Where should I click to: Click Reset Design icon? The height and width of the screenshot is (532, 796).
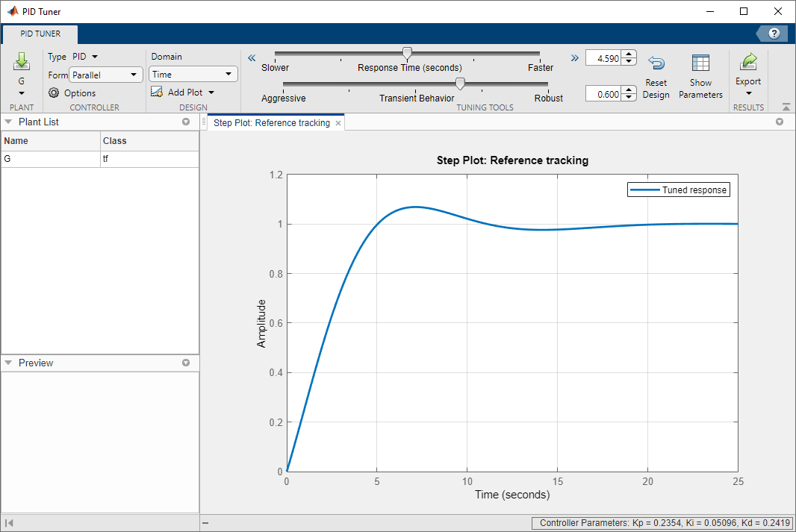pos(656,64)
